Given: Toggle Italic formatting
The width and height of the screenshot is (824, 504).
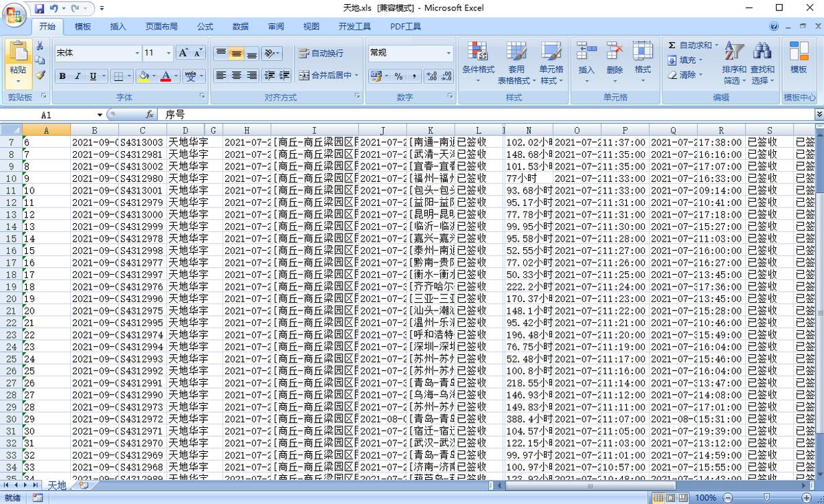Looking at the screenshot, I should coord(78,76).
